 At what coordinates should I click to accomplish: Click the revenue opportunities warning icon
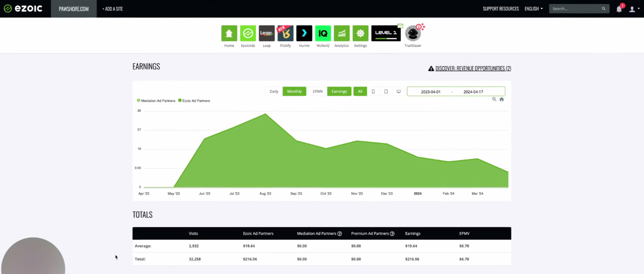431,69
